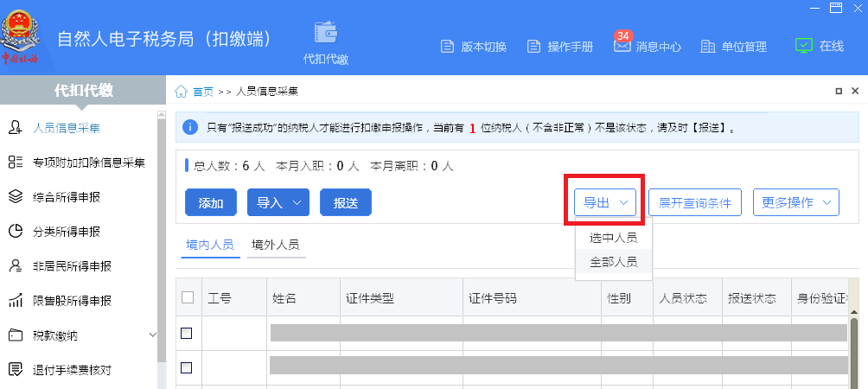Click the restore panel icon beside breadcrumb
The image size is (868, 389).
point(839,92)
